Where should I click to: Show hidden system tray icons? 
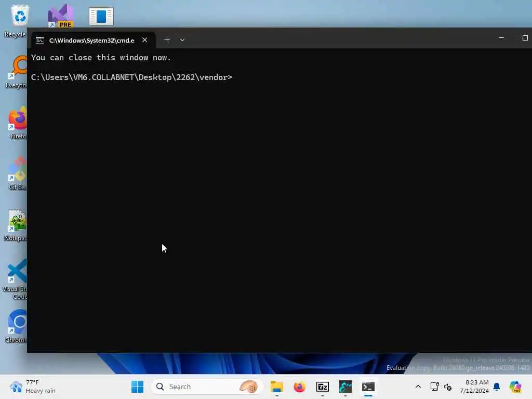(418, 387)
